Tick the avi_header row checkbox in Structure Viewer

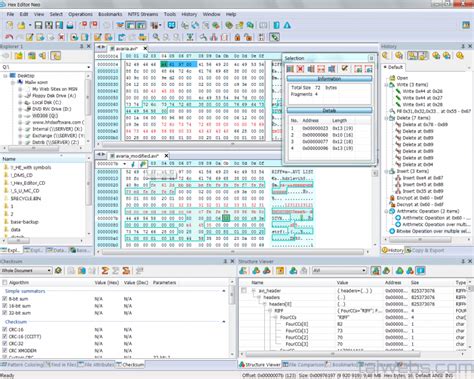244,291
